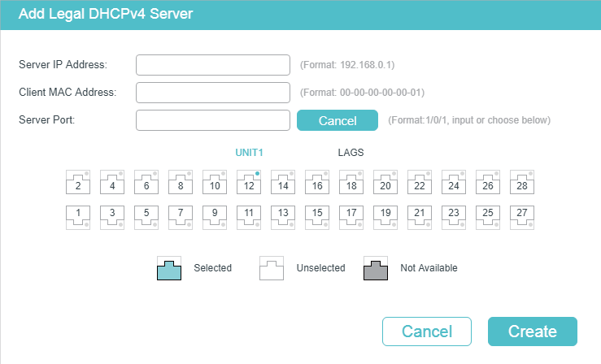Select port 20 icon
This screenshot has height=364, width=601.
[x=385, y=182]
